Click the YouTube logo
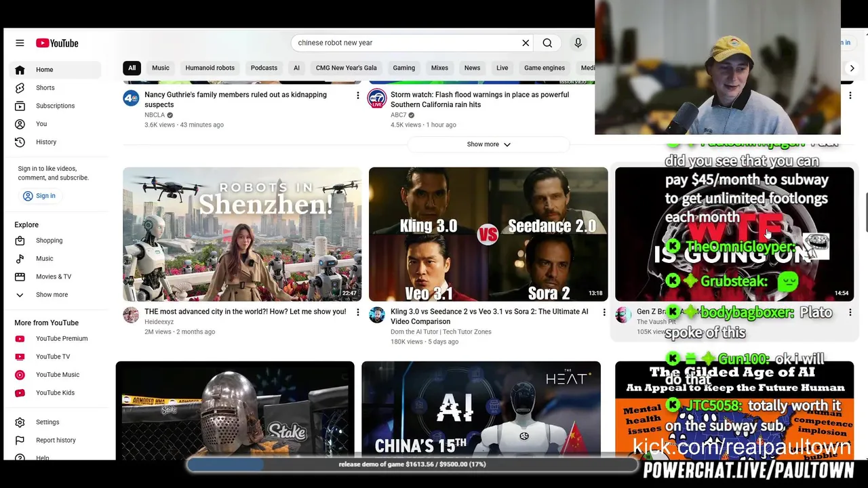The height and width of the screenshot is (488, 868). (57, 43)
